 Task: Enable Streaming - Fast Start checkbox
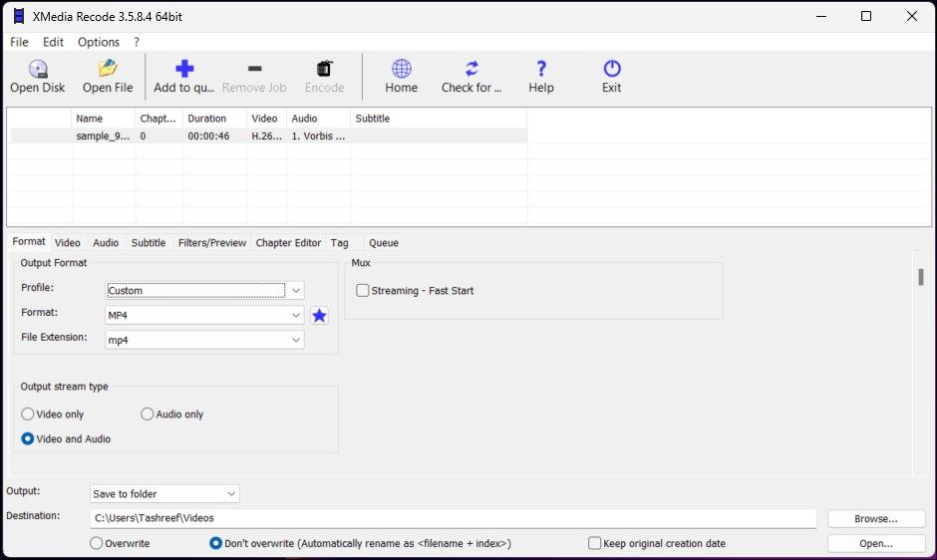[363, 291]
